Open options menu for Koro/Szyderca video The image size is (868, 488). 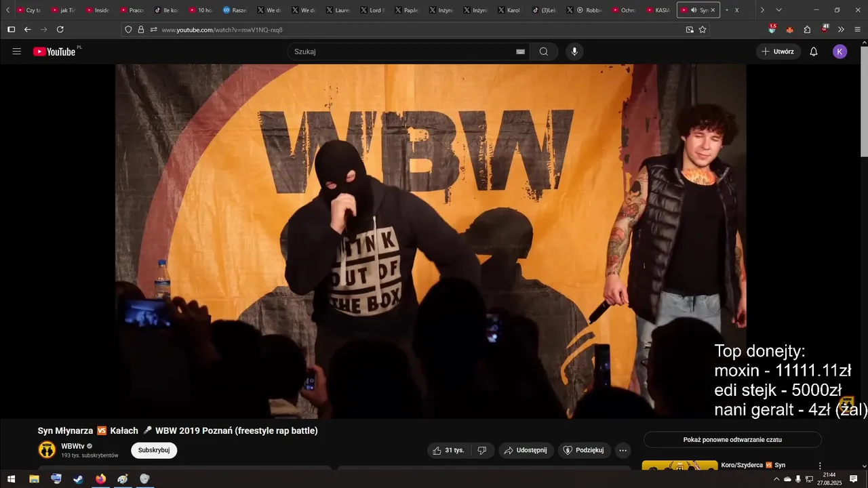[x=820, y=466]
